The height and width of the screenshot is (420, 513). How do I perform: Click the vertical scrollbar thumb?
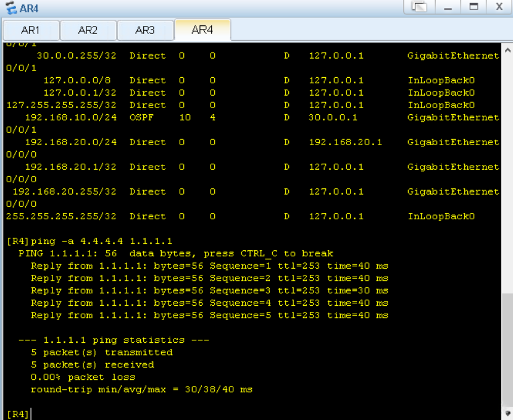[x=507, y=350]
